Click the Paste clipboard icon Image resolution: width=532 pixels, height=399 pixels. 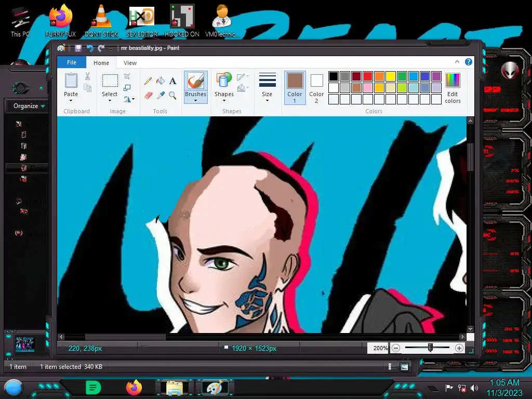(x=71, y=81)
